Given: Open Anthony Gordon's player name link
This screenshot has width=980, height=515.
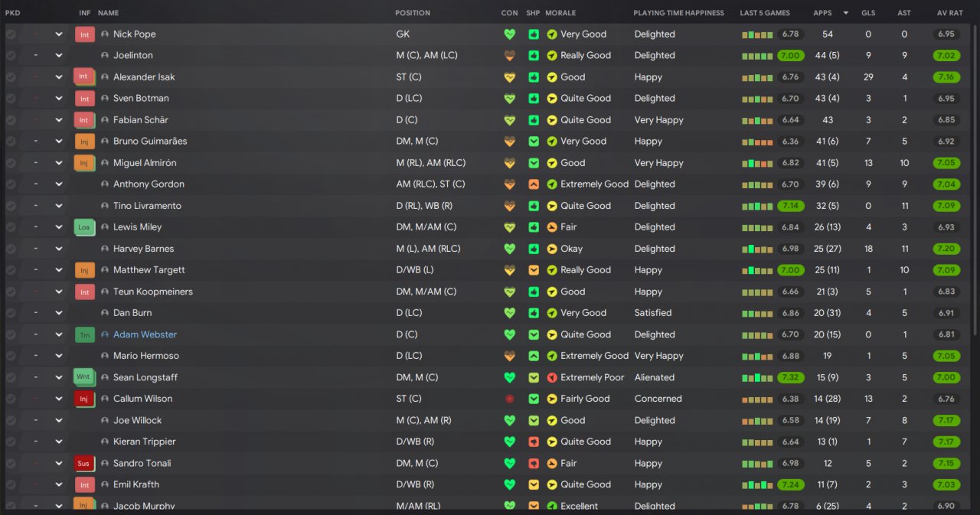Looking at the screenshot, I should pos(149,184).
